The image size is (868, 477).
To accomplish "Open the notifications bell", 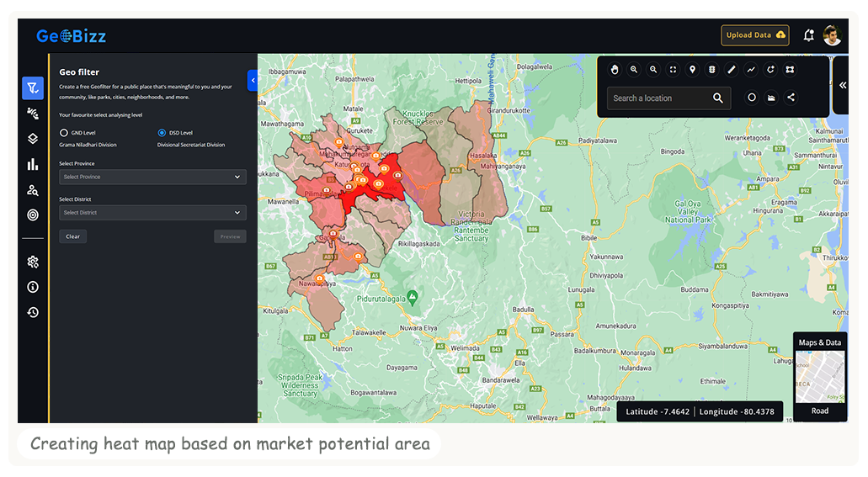I will [x=808, y=35].
